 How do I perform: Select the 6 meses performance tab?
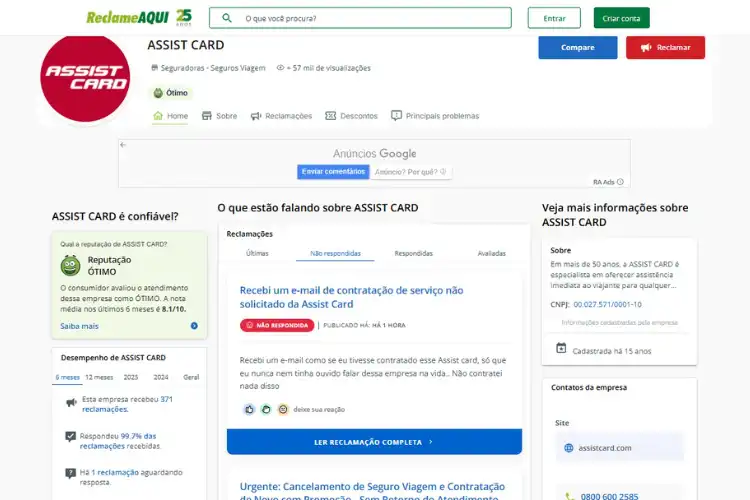pyautogui.click(x=67, y=377)
